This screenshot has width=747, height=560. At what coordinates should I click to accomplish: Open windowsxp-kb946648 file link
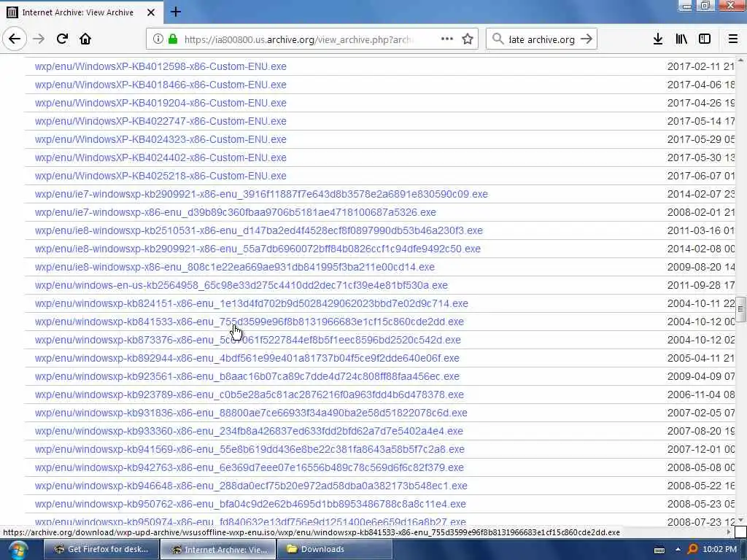click(x=251, y=486)
